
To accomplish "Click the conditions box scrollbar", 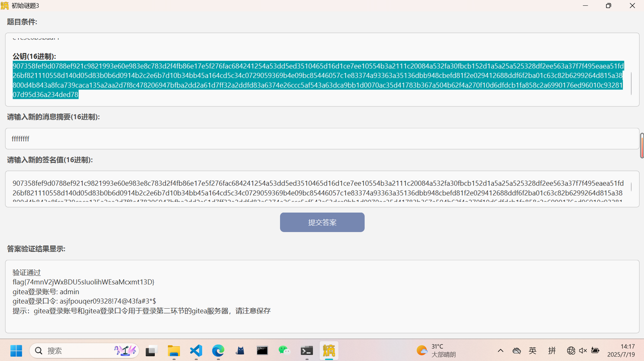I will (631, 84).
